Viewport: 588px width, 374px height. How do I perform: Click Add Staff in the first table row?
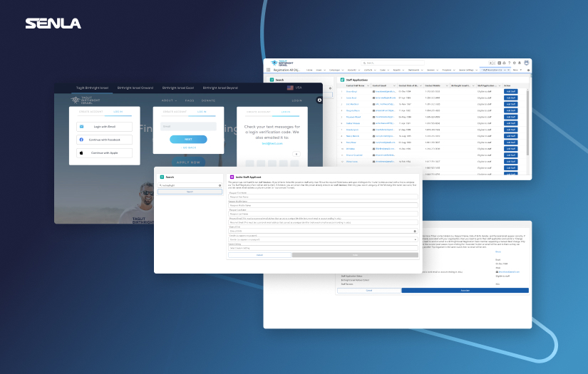pos(512,92)
